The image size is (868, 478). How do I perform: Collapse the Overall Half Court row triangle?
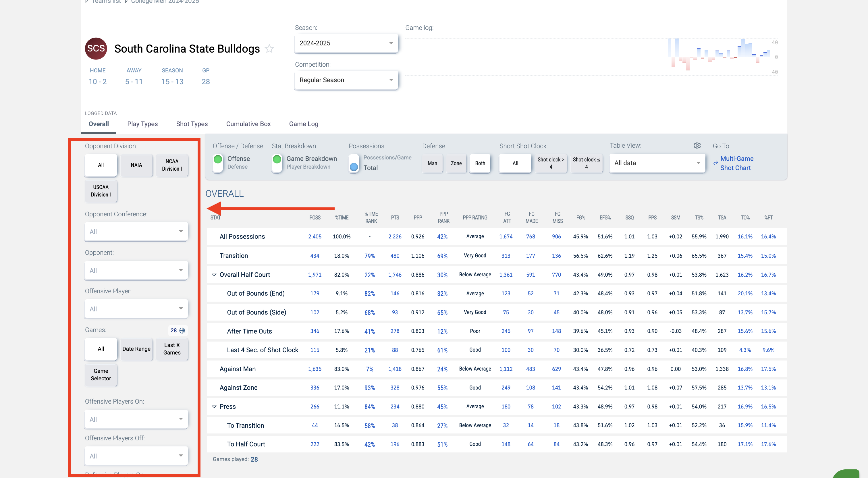click(x=214, y=275)
